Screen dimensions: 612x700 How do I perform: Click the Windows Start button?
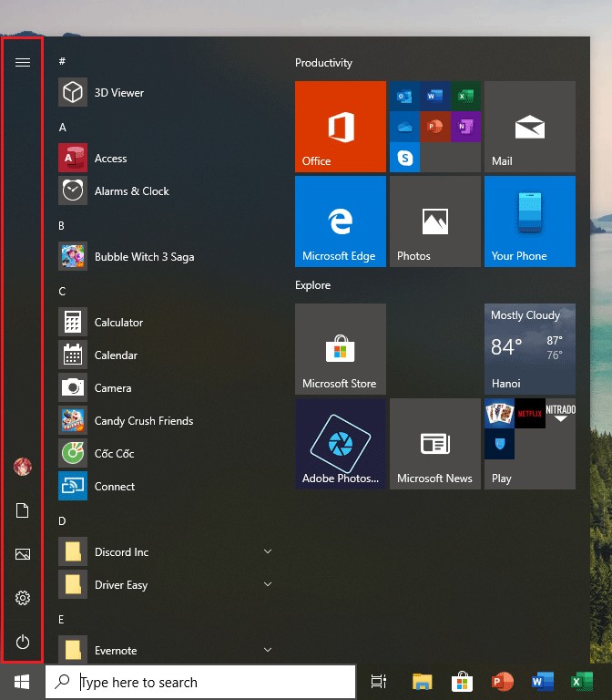pos(22,682)
